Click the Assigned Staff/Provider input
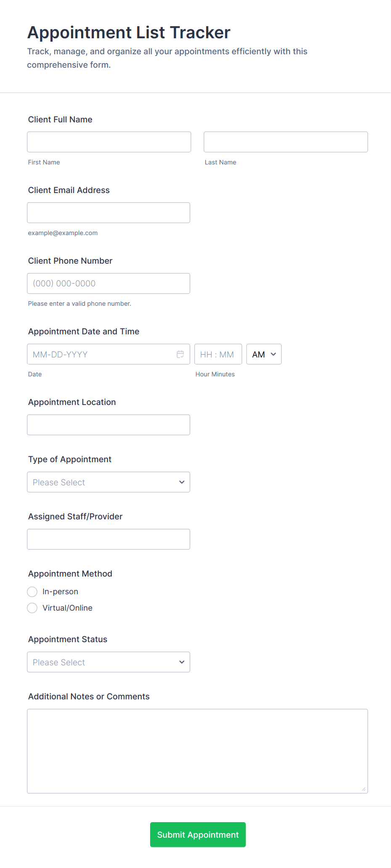The image size is (391, 868). 108,539
